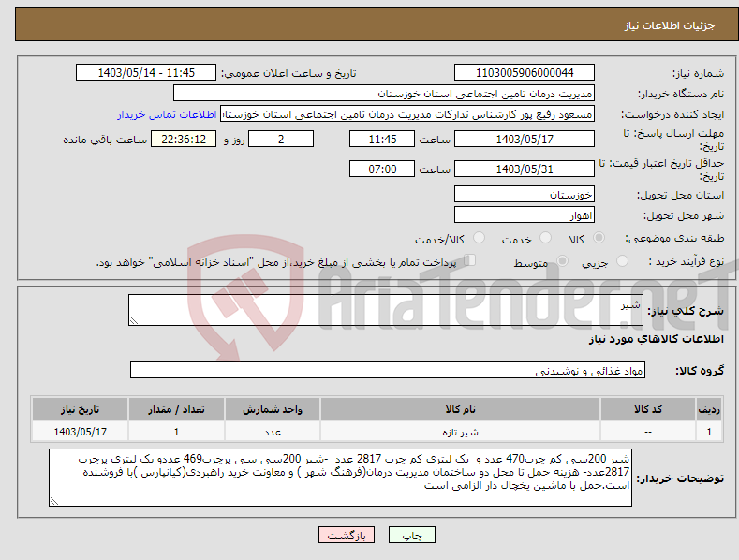Click the delivery city اهواز field
Screen dimensions: 739x560
coord(525,215)
